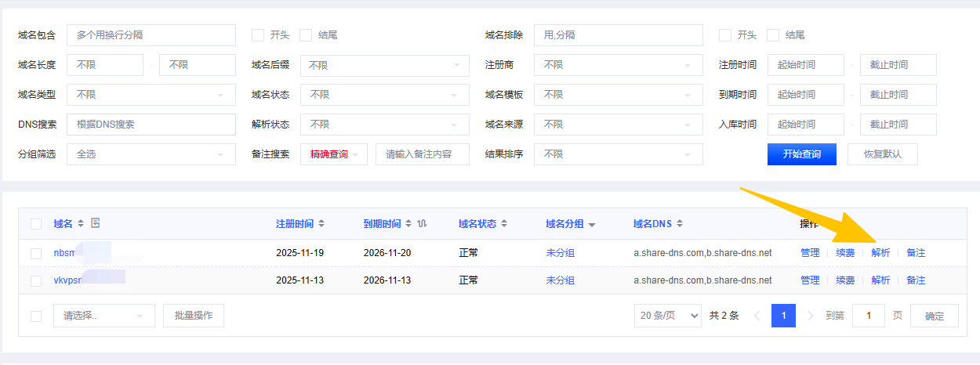The width and height of the screenshot is (980, 365).
Task: Select page 1 in pagination
Action: [783, 316]
